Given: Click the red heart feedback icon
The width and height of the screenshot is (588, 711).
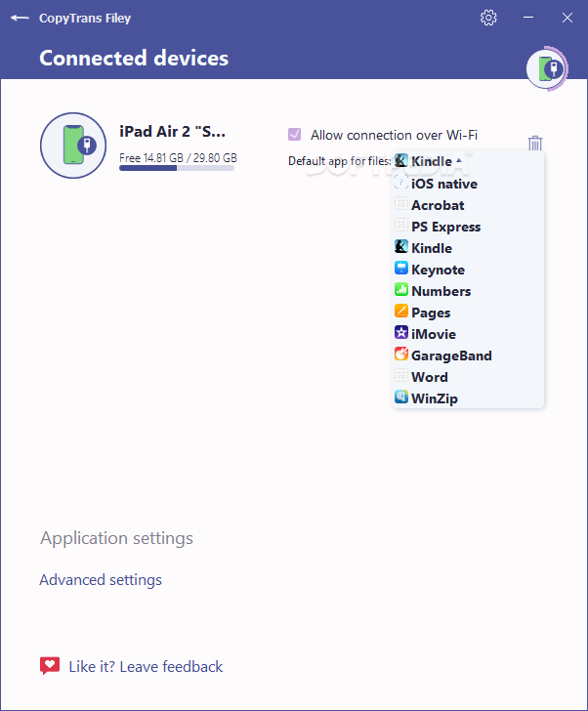Looking at the screenshot, I should coord(50,666).
